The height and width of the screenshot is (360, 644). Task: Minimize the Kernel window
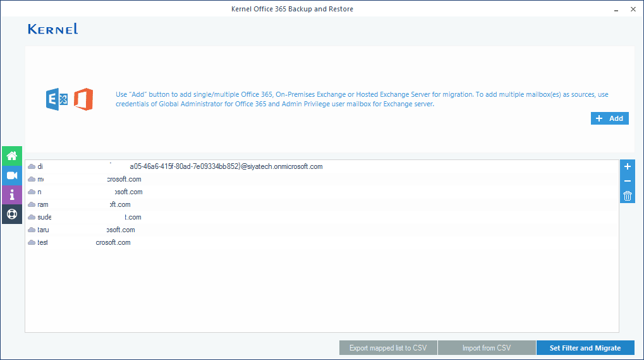coord(616,9)
